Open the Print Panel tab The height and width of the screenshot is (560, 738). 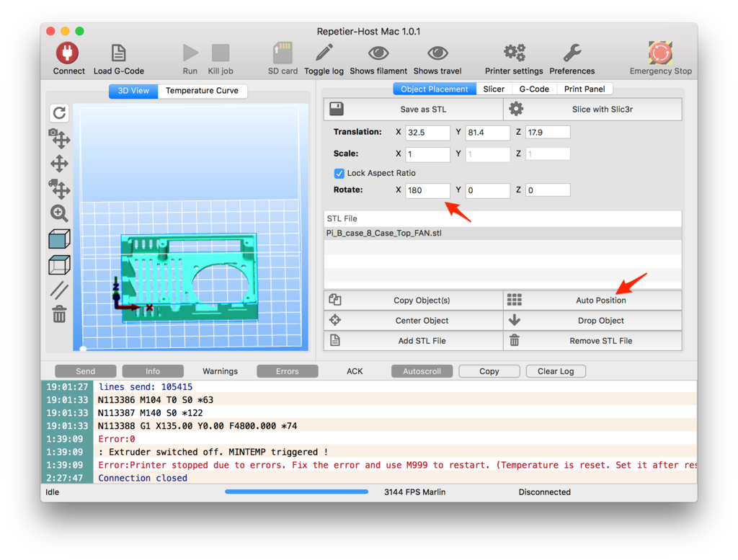(x=584, y=89)
